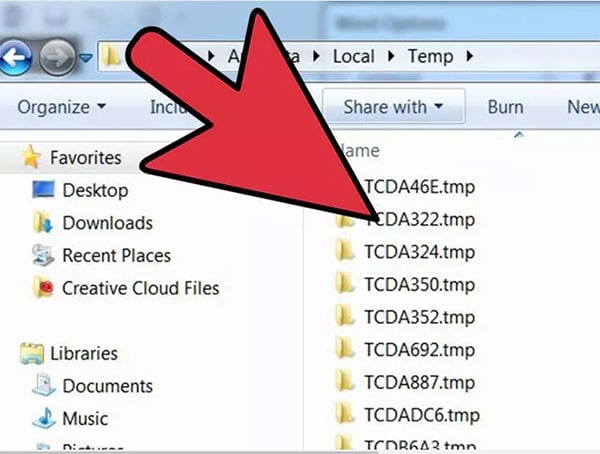Click the folder icon of TCDA692.tmp
The image size is (600, 454).
(x=344, y=349)
